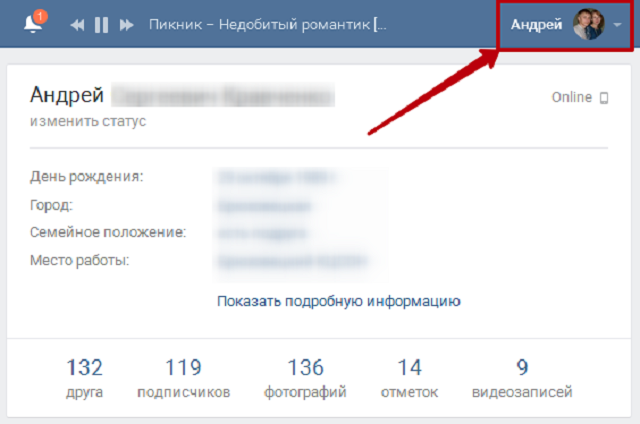Skip to next audio track

(127, 25)
